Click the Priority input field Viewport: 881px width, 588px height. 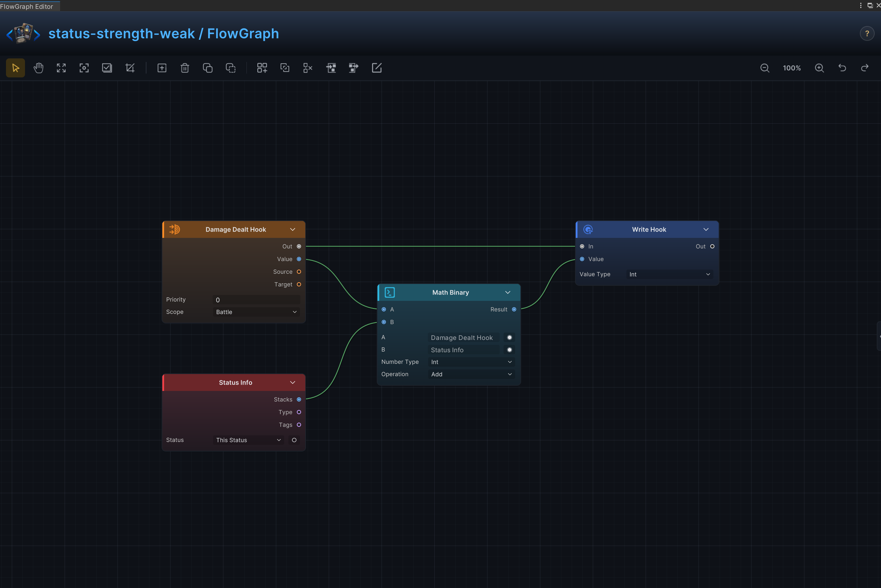[256, 299]
